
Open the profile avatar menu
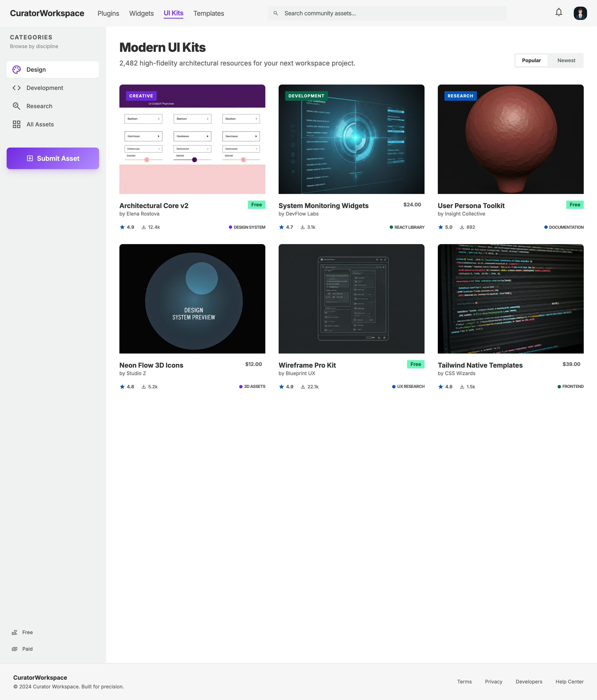point(580,13)
